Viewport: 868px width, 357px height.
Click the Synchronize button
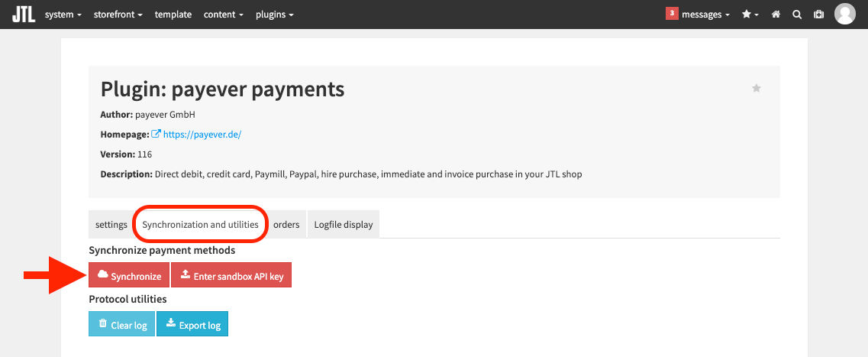tap(129, 275)
